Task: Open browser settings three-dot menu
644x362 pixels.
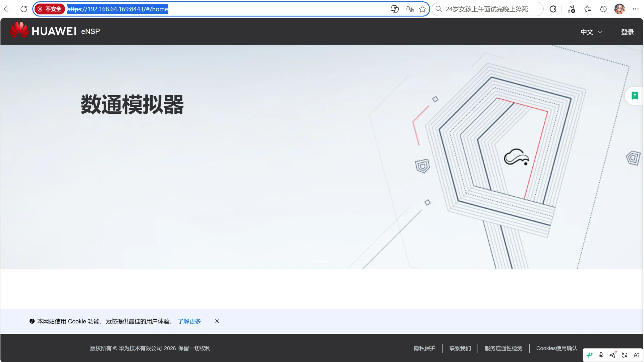Action: pyautogui.click(x=636, y=9)
